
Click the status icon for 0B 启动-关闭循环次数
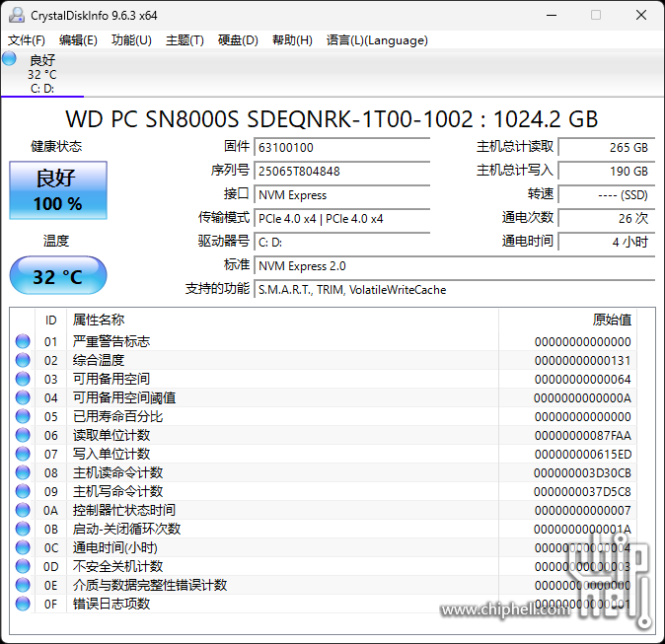(x=23, y=529)
